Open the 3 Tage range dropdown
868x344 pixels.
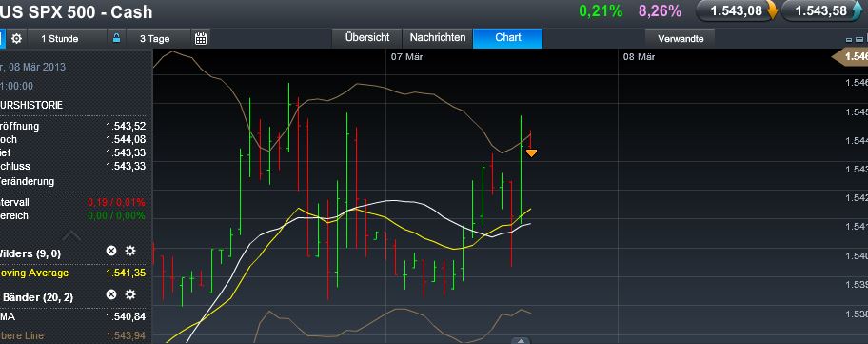155,39
